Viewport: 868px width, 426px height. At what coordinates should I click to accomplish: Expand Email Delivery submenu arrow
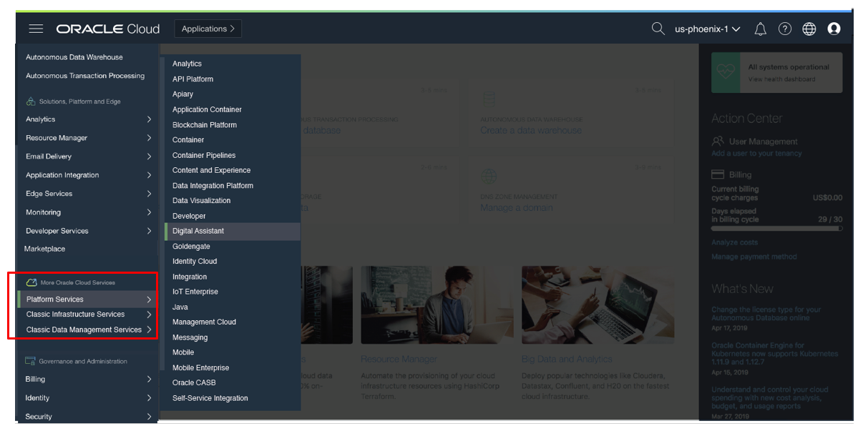149,157
